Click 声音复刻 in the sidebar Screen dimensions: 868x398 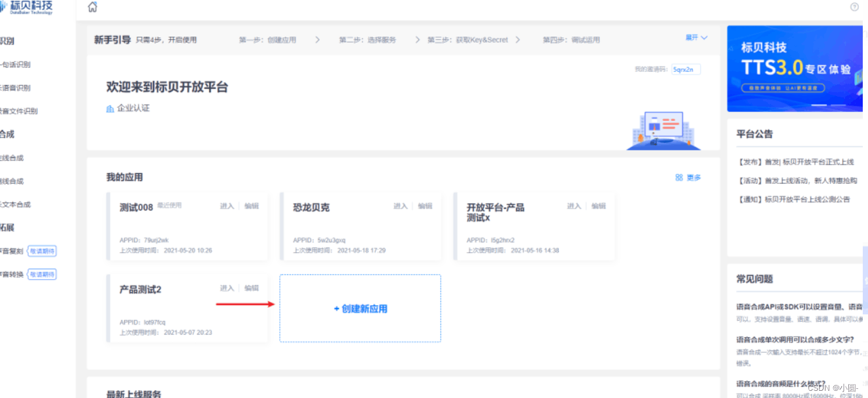coord(12,251)
